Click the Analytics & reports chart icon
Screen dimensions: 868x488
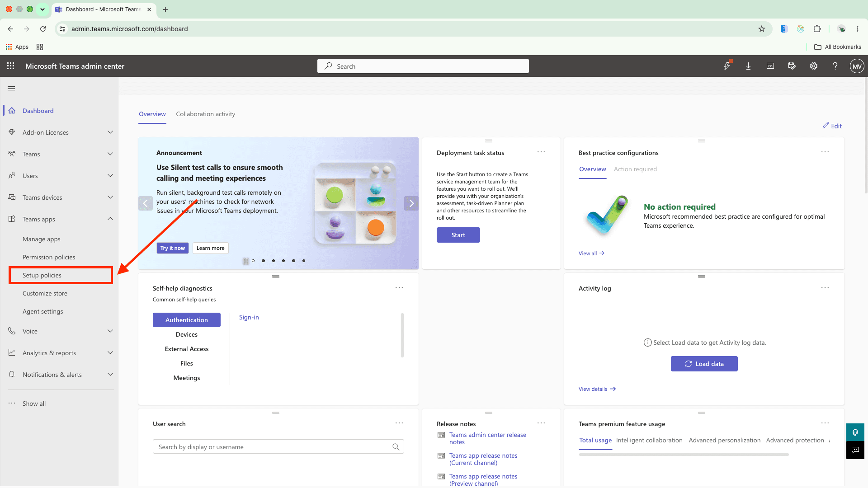click(12, 353)
